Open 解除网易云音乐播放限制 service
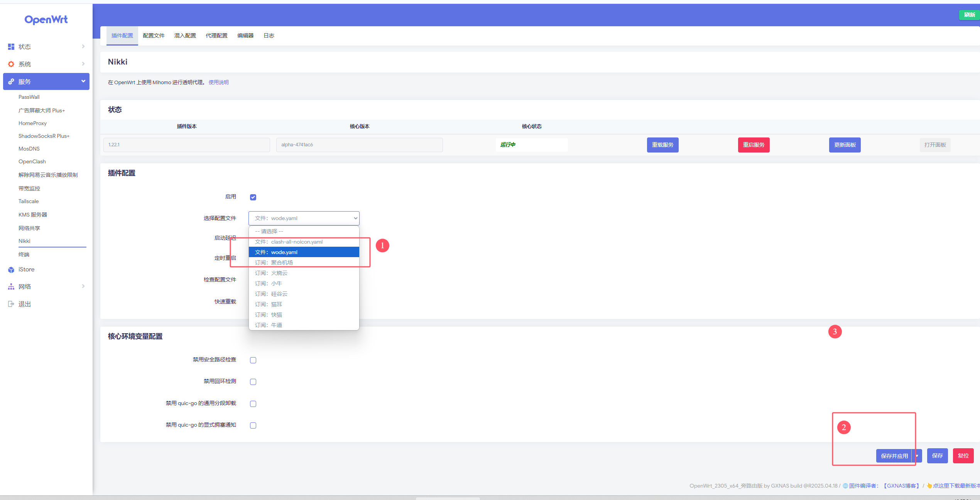Screen dimensions: 980x500 48,175
